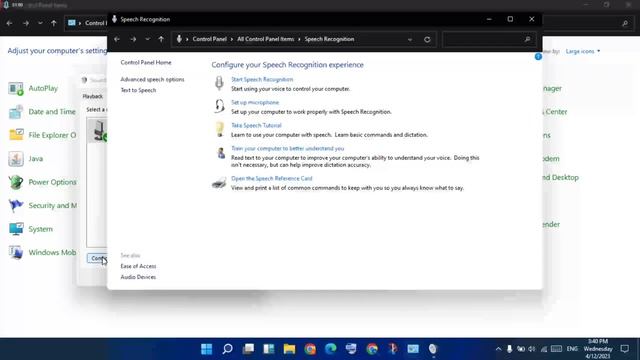Click Control Panel in the address breadcrumb
The width and height of the screenshot is (640, 360).
coord(209,39)
